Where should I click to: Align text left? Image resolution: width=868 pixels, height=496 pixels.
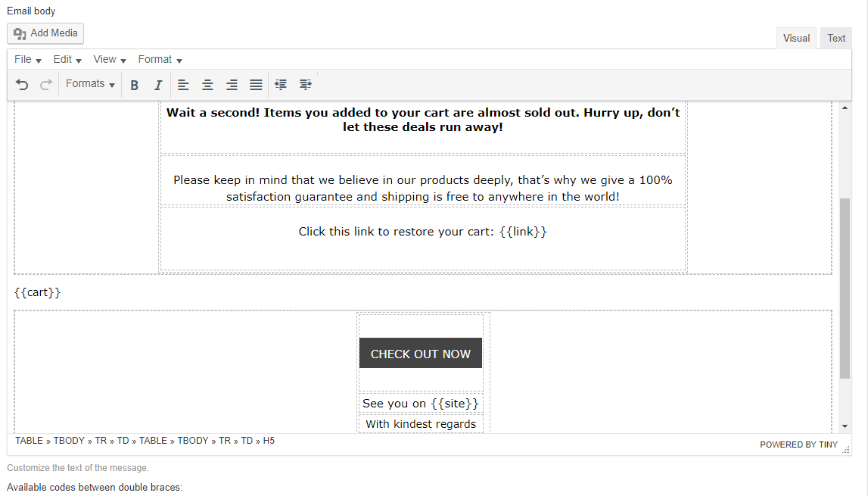click(x=183, y=85)
